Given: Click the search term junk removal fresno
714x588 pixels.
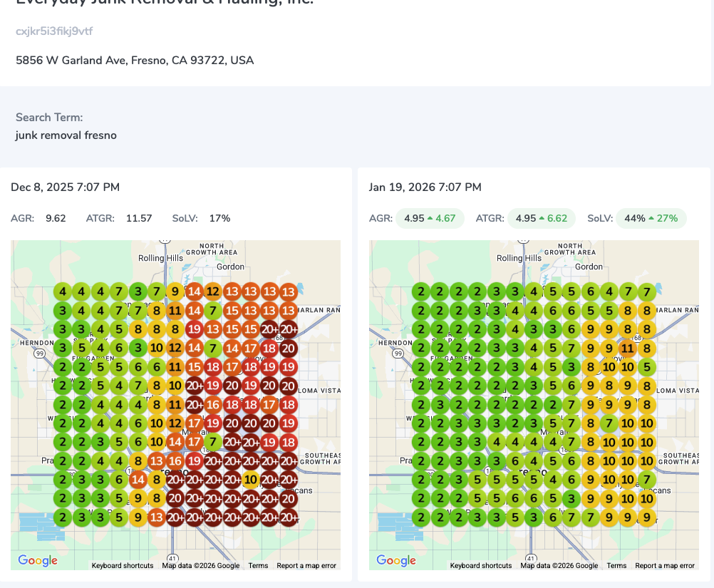Looking at the screenshot, I should pyautogui.click(x=66, y=135).
